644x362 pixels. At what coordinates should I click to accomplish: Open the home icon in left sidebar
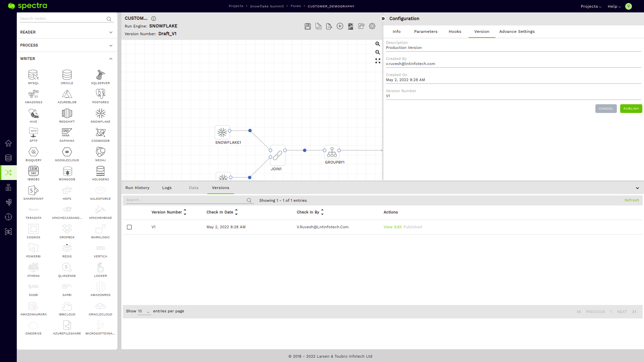(x=8, y=143)
